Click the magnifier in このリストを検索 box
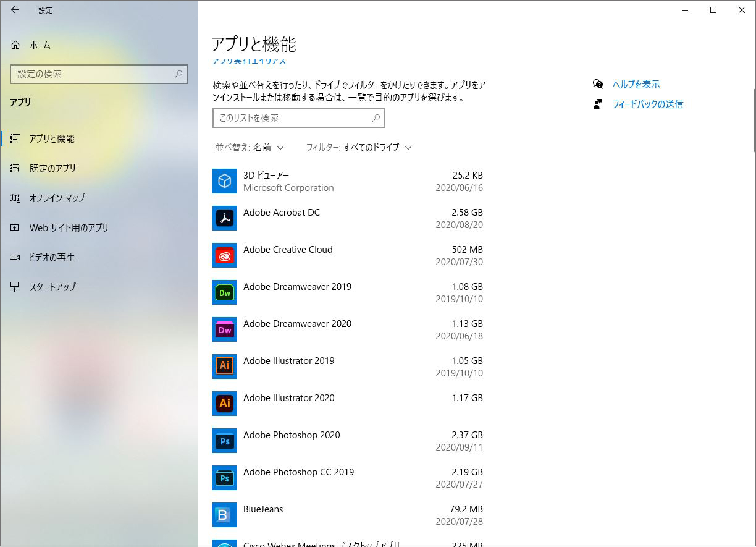 click(376, 118)
